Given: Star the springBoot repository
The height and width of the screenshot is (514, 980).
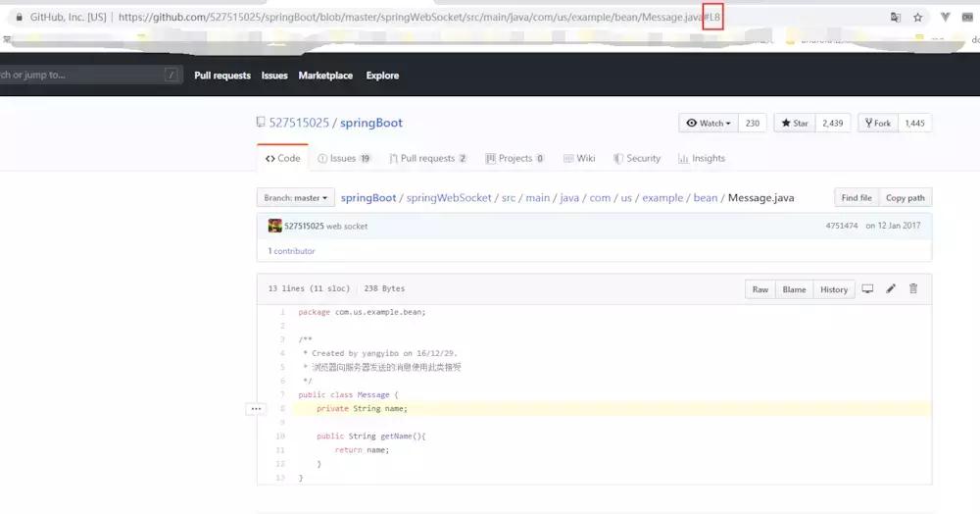Looking at the screenshot, I should pos(795,124).
